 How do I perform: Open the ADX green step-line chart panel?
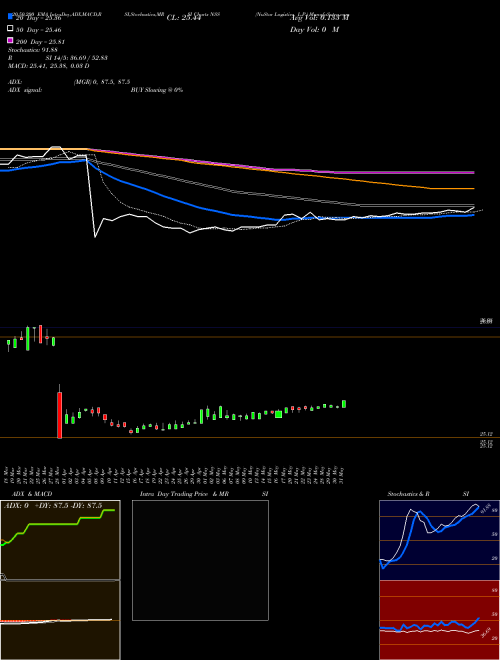point(60,540)
